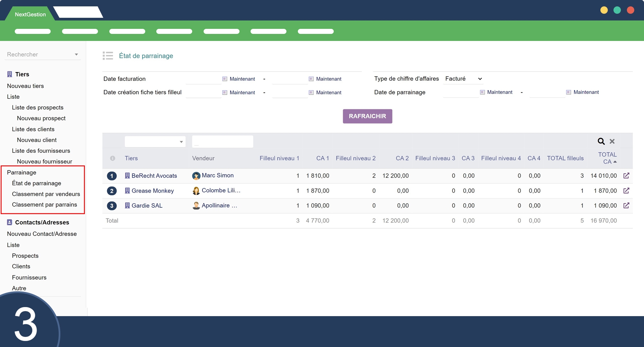Viewport: 644px width, 347px height.
Task: Open calendar picker for Date de parrainage start
Action: click(482, 92)
